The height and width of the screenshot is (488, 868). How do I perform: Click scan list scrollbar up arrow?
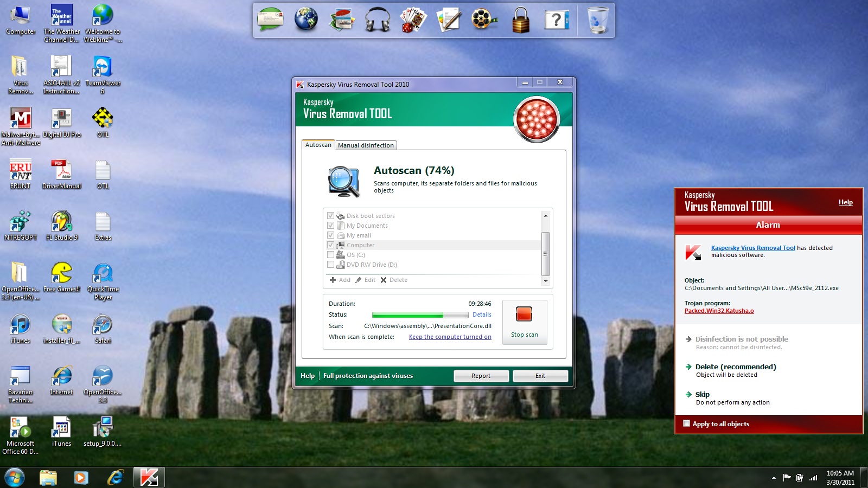coord(546,216)
